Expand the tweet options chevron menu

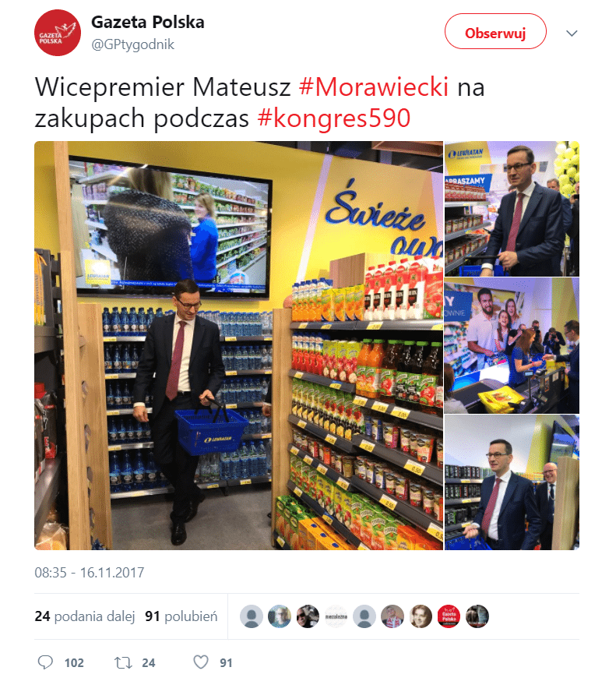(x=572, y=34)
